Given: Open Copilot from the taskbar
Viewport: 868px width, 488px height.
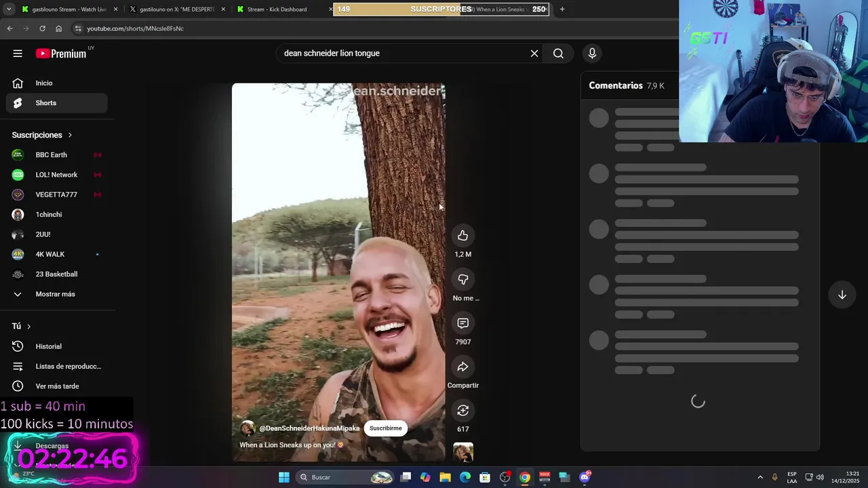Looking at the screenshot, I should [x=425, y=477].
